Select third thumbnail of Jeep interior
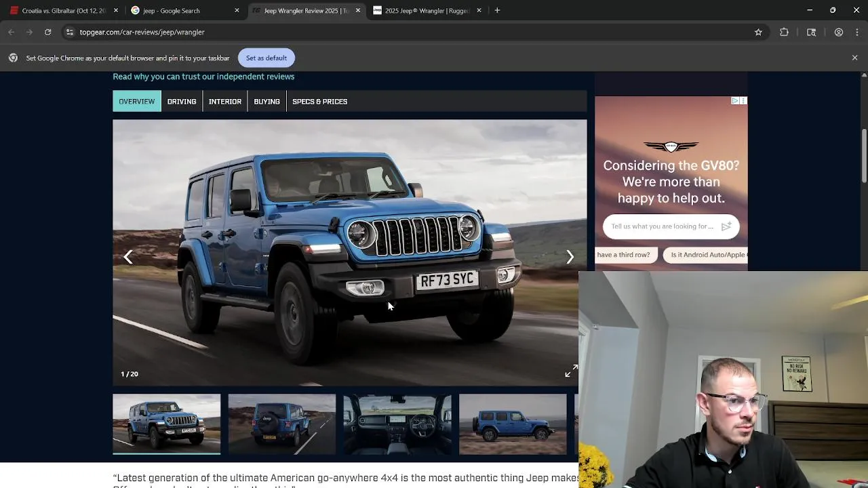 397,424
